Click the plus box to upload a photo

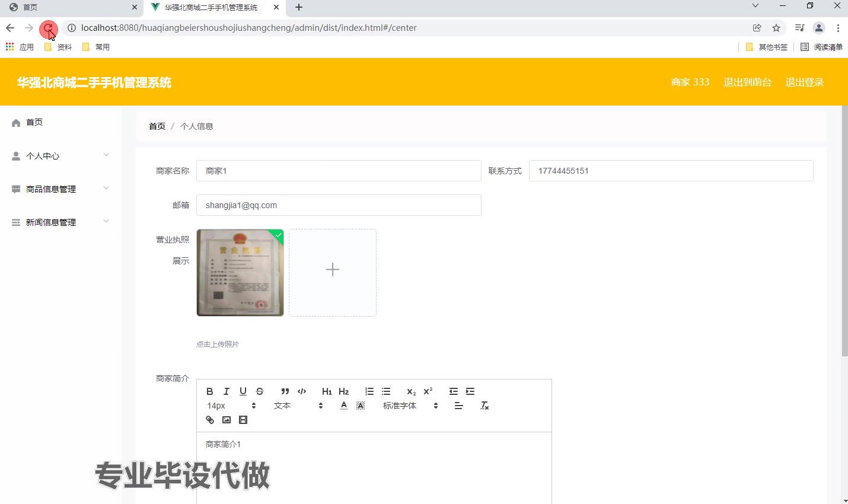(333, 273)
